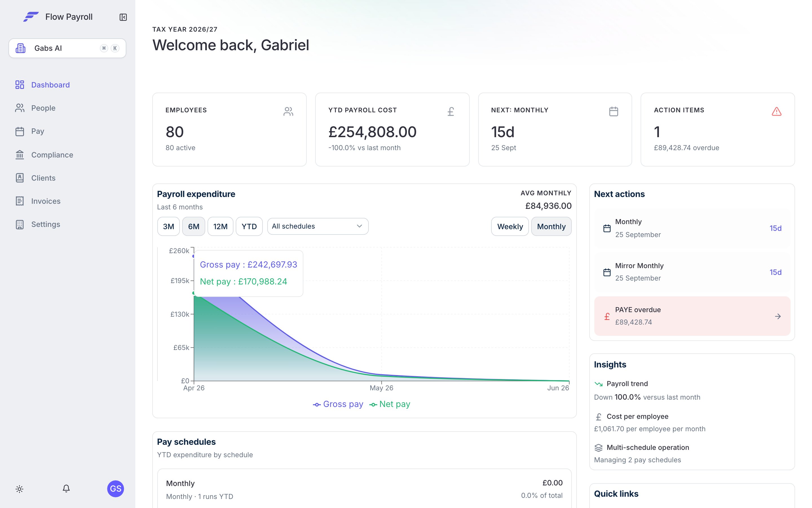Click the Invoices sidebar icon
This screenshot has height=508, width=812.
20,201
